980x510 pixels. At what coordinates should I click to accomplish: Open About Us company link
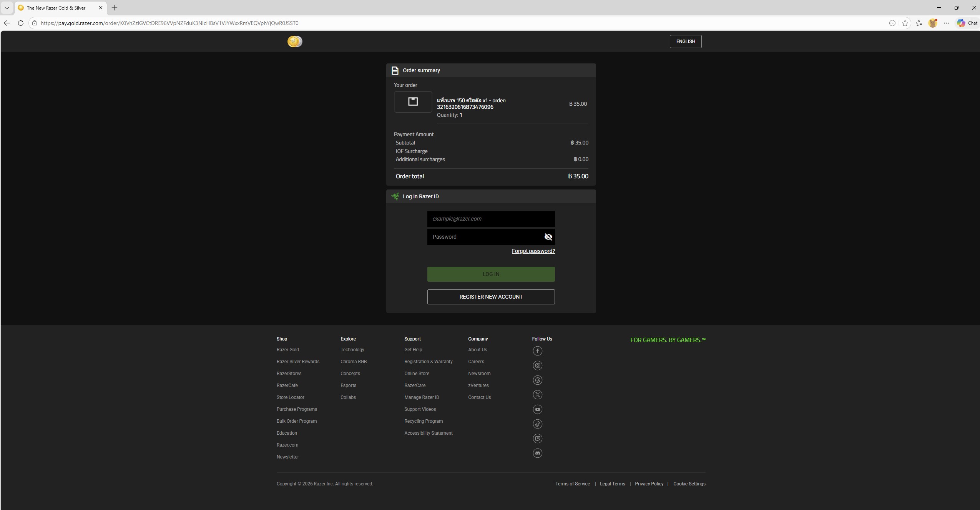477,350
